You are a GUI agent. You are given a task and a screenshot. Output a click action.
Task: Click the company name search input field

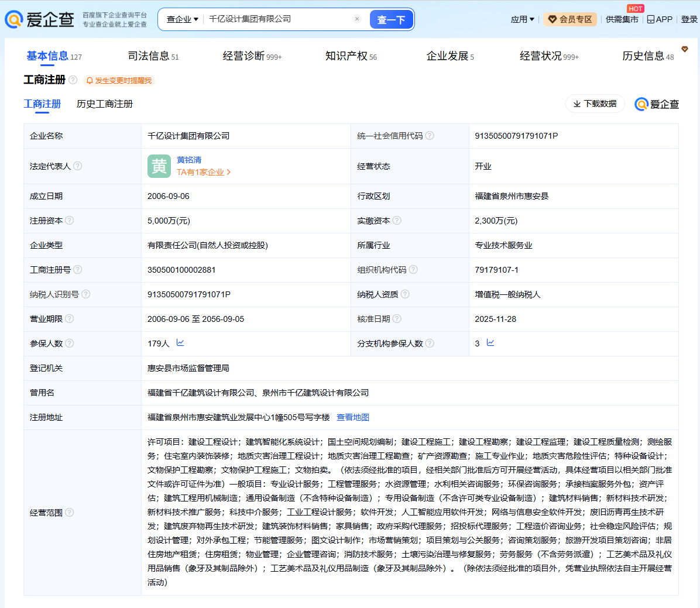click(x=278, y=19)
